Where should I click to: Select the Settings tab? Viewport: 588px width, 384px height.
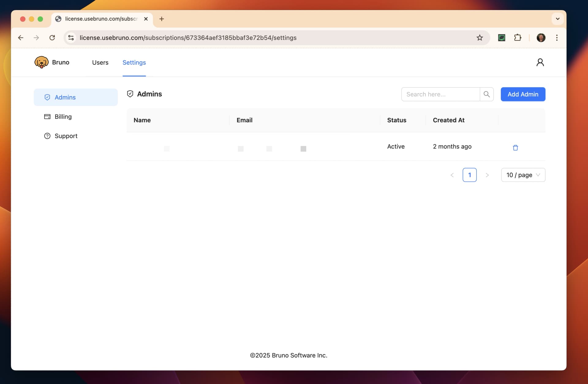pyautogui.click(x=134, y=62)
